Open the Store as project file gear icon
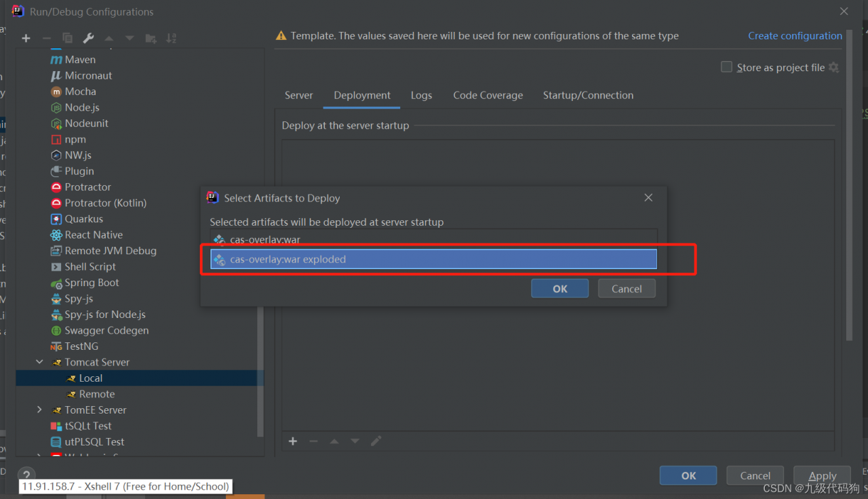 click(834, 67)
